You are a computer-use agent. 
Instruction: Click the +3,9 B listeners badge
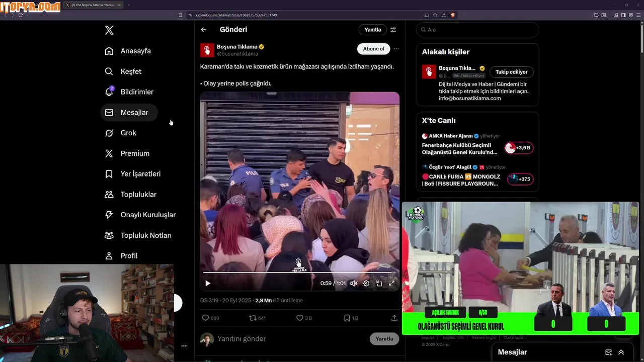tap(519, 148)
